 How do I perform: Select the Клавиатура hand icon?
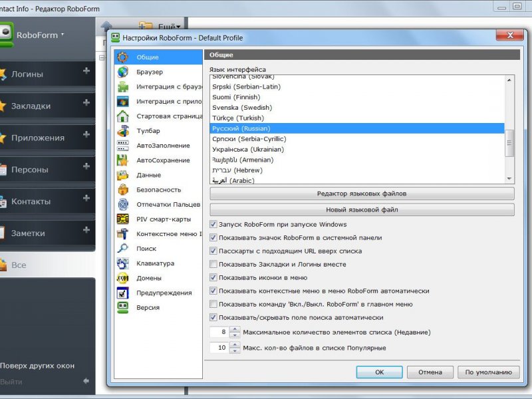click(123, 263)
